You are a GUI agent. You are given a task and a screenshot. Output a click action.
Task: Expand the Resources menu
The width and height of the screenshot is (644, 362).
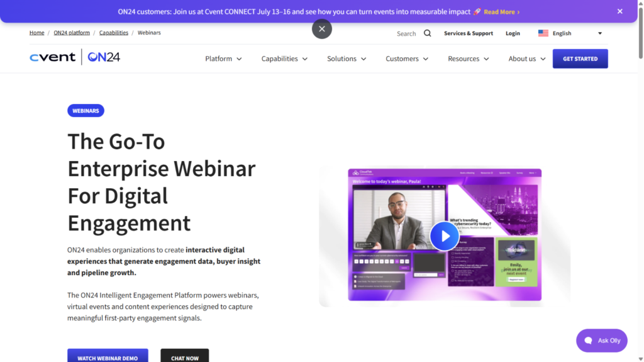(468, 59)
